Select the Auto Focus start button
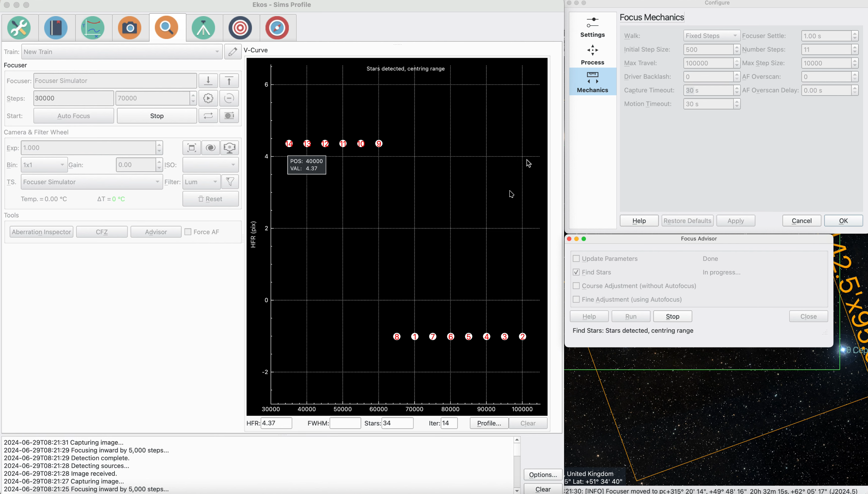The image size is (868, 494). [x=73, y=115]
